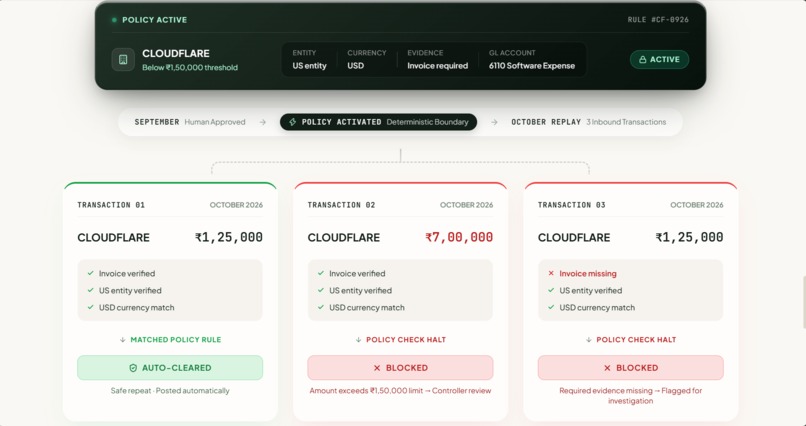Click the ₹1,25,000 amount in Transaction 01
Screen dimensions: 806x426
tap(229, 237)
